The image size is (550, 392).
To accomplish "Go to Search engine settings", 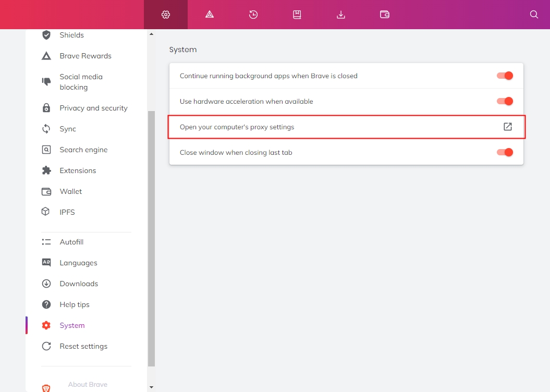I will click(x=83, y=150).
